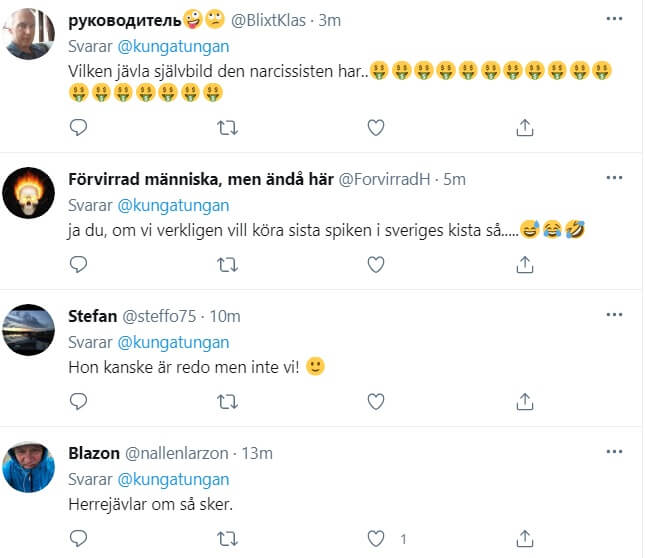Image resolution: width=645 pixels, height=558 pixels.
Task: Like Blazon's tweet with one like
Action: point(376,538)
